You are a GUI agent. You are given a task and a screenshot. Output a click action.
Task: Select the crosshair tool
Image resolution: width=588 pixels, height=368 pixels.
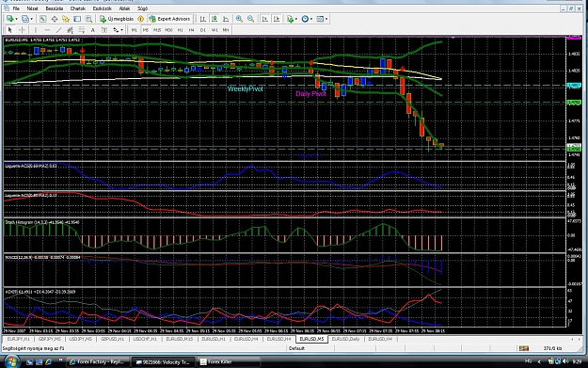coord(22,29)
